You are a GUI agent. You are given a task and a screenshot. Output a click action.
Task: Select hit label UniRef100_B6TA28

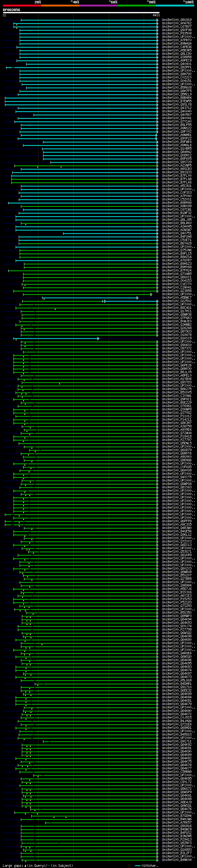coord(177,243)
